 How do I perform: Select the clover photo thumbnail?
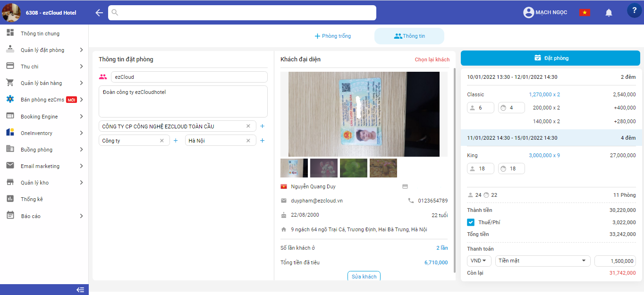click(x=353, y=168)
